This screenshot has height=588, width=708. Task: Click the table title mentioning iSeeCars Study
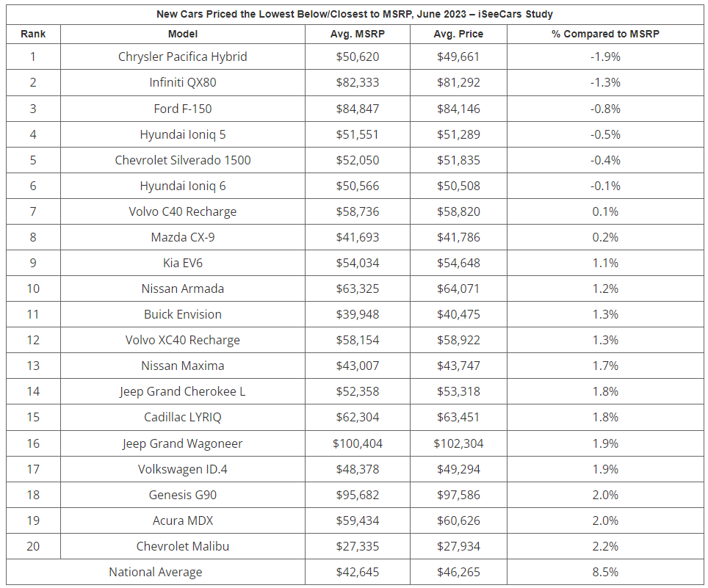(x=354, y=14)
